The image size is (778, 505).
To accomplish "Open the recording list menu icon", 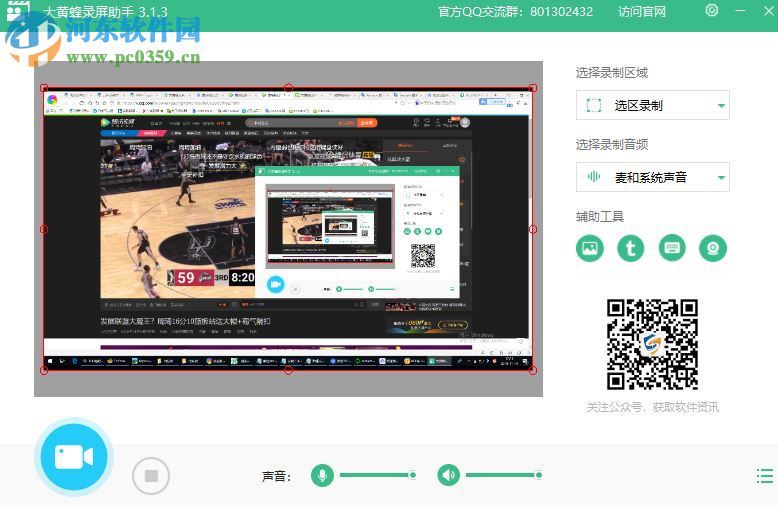I will (765, 476).
